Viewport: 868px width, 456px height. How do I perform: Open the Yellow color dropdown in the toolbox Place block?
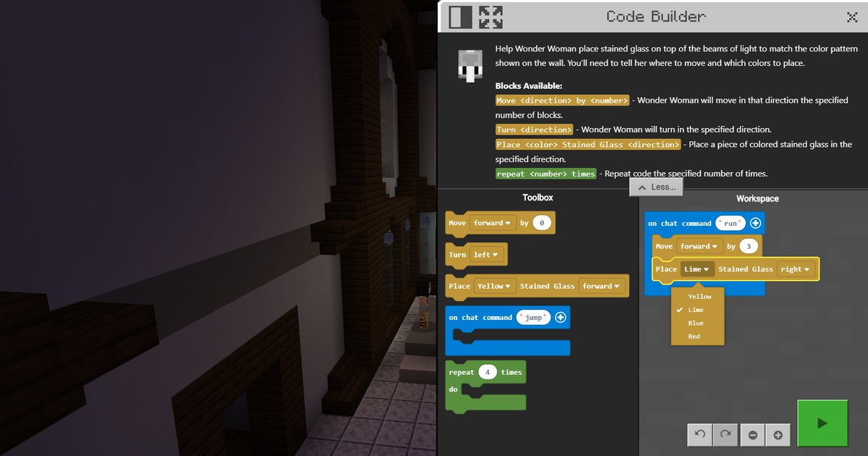495,286
